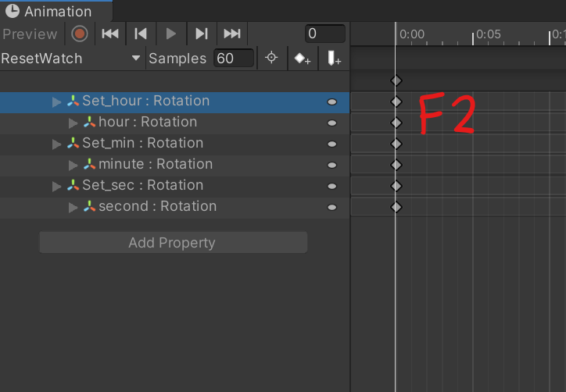Go to end of the clip
Screen dimensions: 566x392
(232, 34)
